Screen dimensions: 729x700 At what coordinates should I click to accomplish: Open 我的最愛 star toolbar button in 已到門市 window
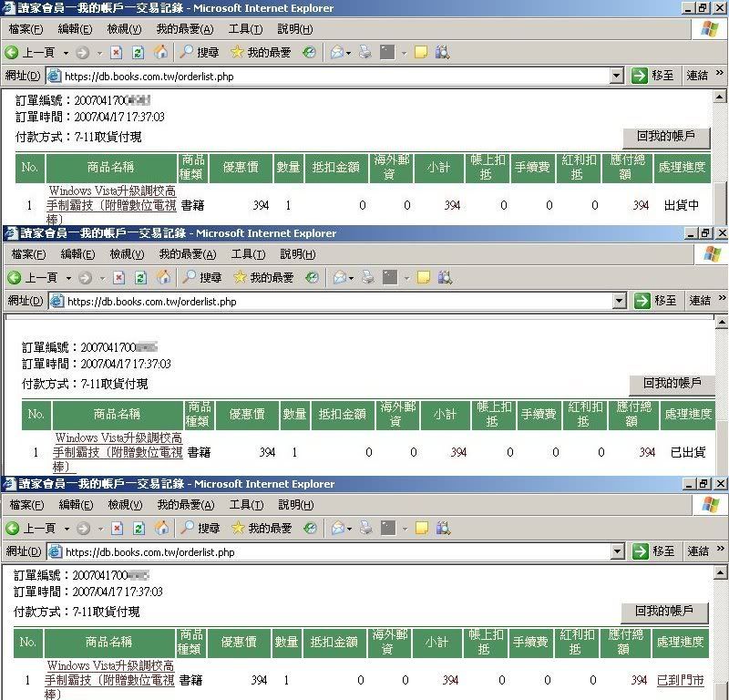262,528
